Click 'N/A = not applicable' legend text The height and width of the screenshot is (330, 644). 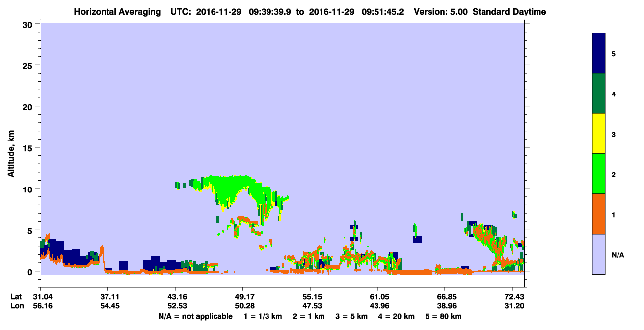coord(196,316)
